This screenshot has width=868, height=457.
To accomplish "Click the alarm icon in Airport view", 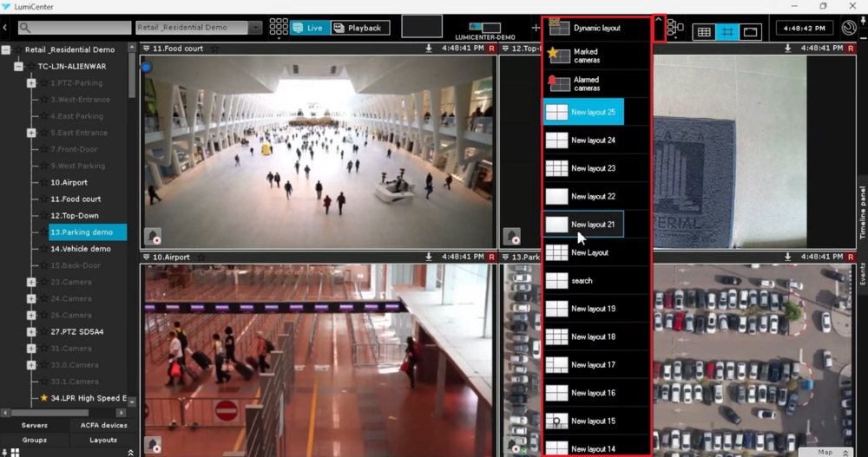I will (x=153, y=445).
